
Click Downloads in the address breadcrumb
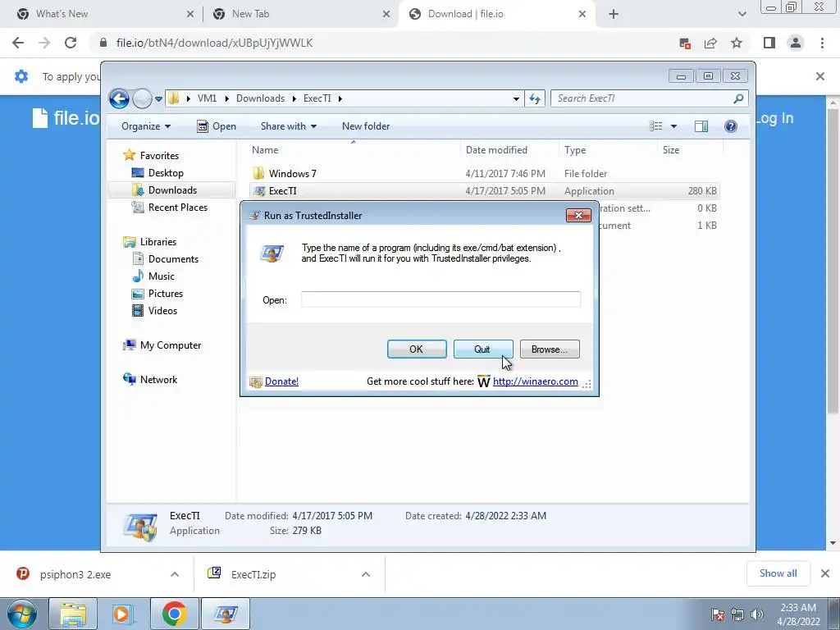click(x=260, y=98)
